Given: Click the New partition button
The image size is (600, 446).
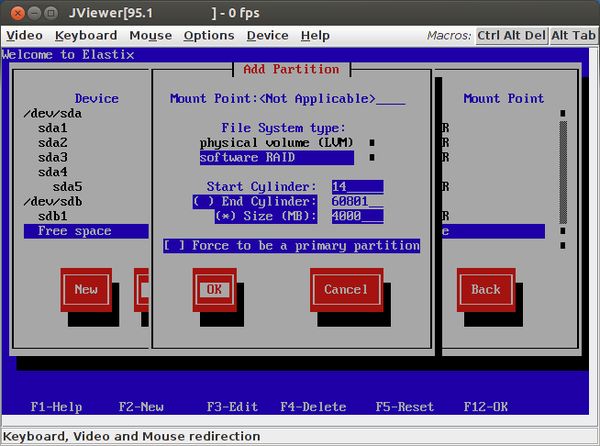Looking at the screenshot, I should pyautogui.click(x=86, y=290).
